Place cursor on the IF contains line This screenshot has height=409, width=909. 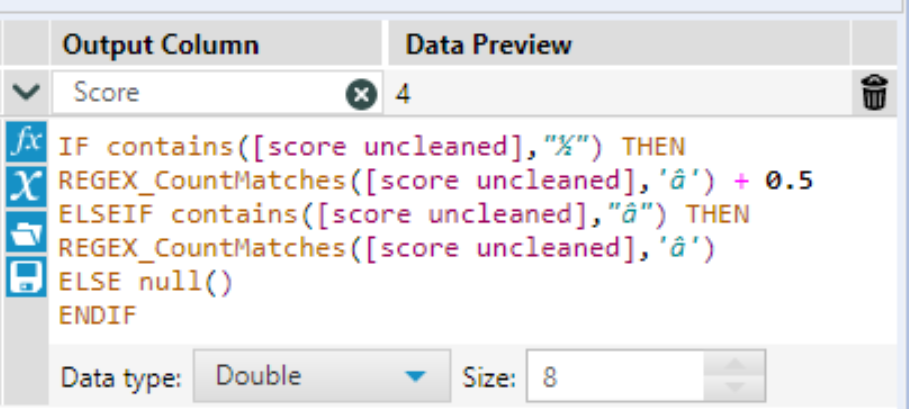[x=372, y=147]
